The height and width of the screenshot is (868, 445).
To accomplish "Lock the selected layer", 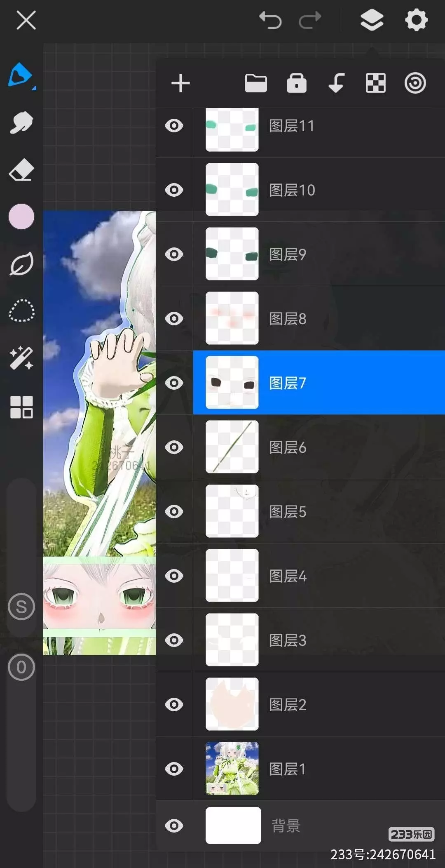I will [297, 83].
